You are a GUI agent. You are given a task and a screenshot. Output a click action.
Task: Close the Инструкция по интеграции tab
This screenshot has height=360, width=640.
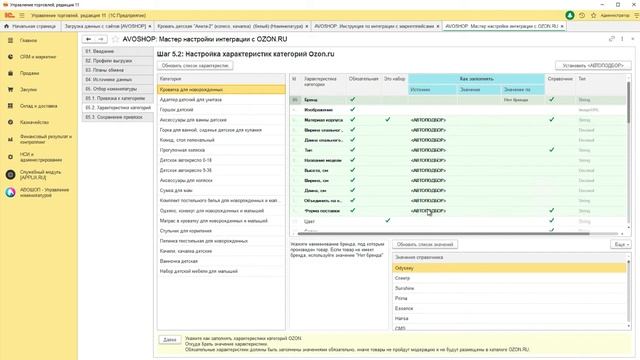[438, 26]
